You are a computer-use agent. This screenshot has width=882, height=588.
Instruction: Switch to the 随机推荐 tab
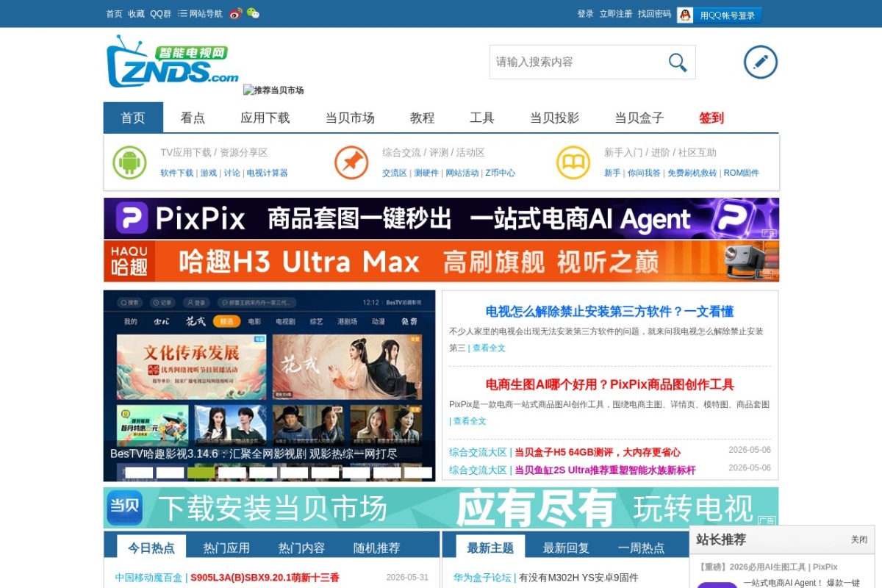(376, 548)
